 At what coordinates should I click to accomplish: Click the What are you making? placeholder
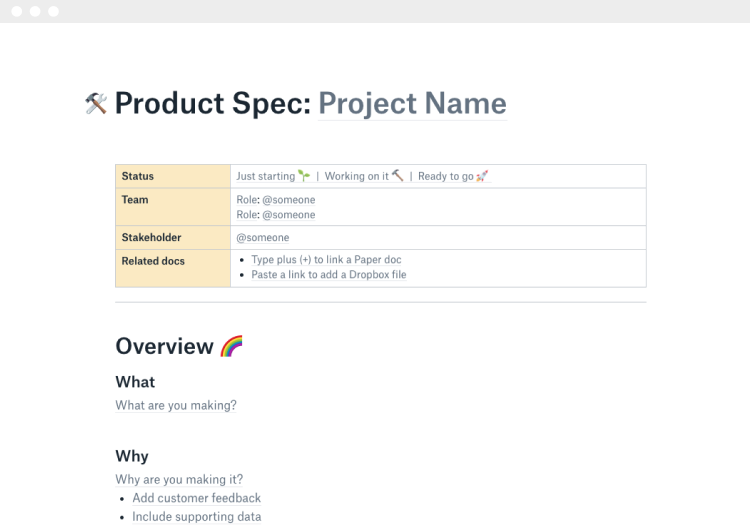(176, 406)
